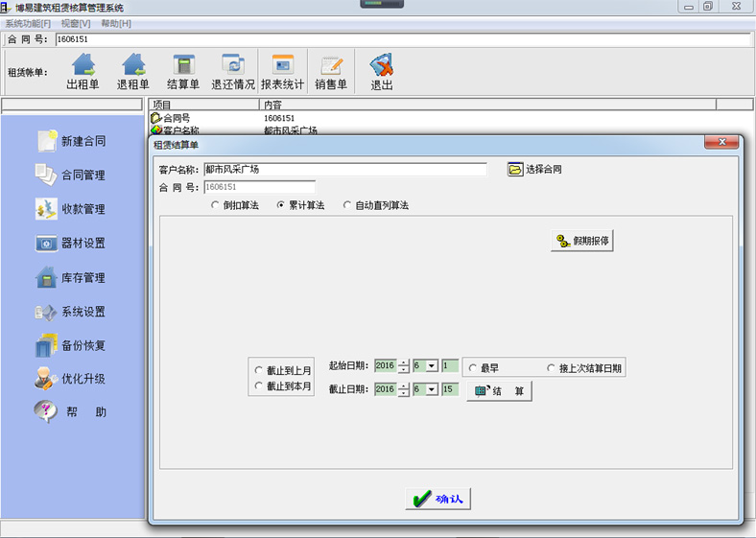
Task: Open the 系统功能 menu
Action: point(28,23)
